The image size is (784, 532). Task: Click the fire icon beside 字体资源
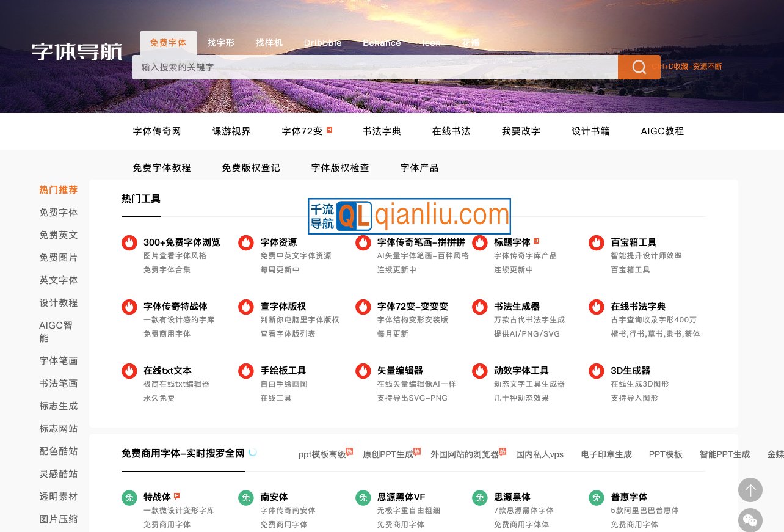point(246,242)
